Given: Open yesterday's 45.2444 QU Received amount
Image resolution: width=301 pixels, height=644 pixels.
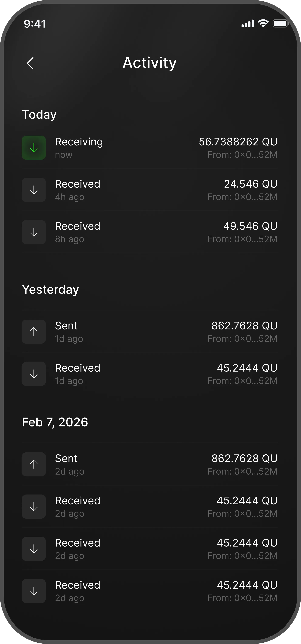Looking at the screenshot, I should click(247, 368).
